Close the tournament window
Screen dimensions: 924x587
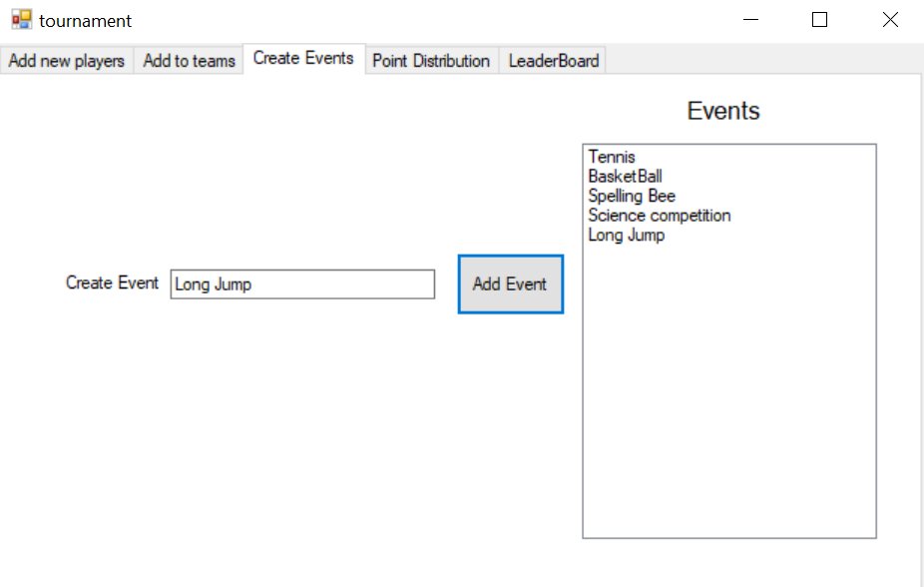coord(890,20)
